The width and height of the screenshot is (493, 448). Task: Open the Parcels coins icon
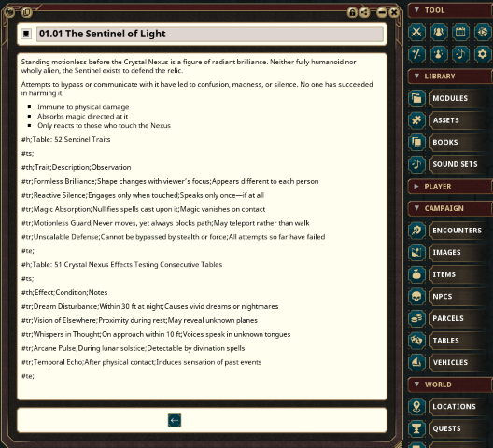click(416, 318)
